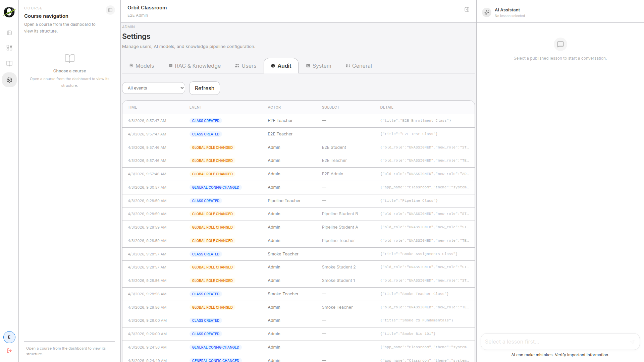Open the All events filter dropdown
Viewport: 644px width, 362px height.
[154, 88]
